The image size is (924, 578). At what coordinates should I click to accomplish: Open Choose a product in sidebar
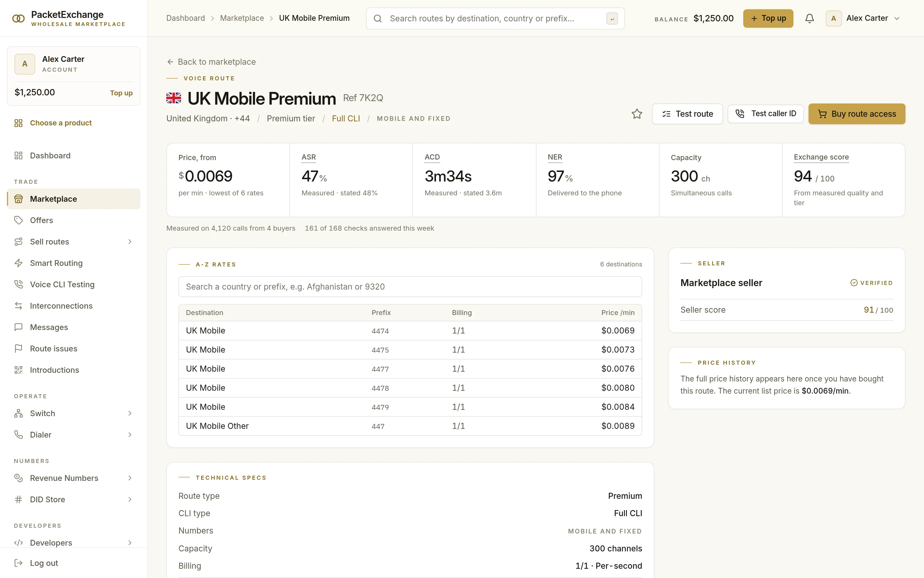tap(74, 123)
